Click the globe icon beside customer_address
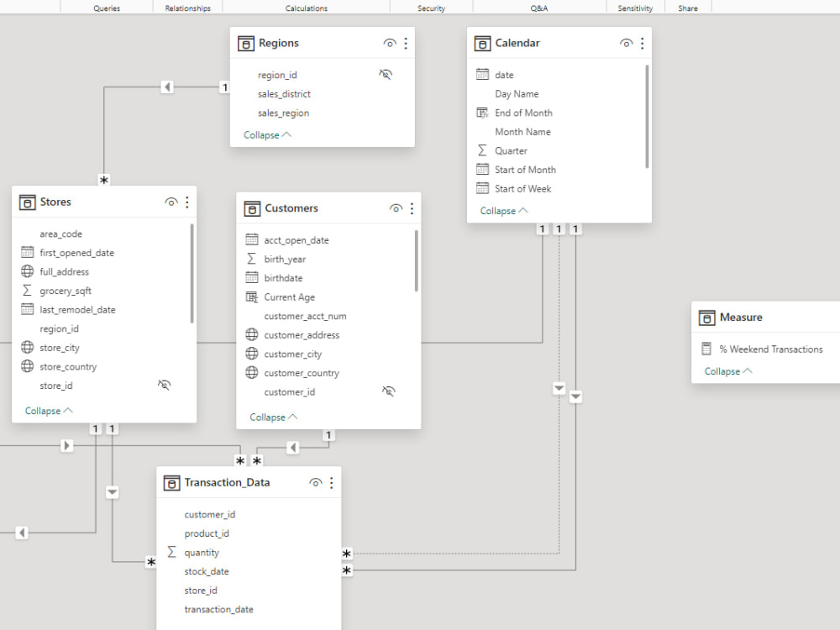Screen dimensions: 840x630 tap(253, 334)
